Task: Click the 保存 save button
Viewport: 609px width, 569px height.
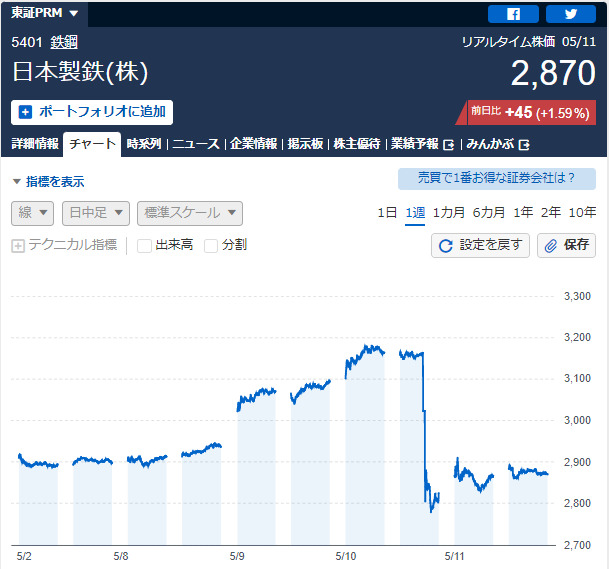Action: (x=566, y=245)
